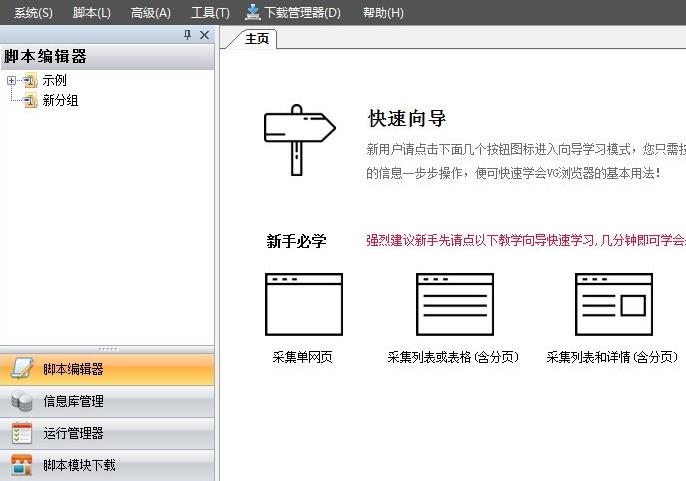Click the 信息库管理 database icon
The width and height of the screenshot is (686, 481).
pos(21,402)
